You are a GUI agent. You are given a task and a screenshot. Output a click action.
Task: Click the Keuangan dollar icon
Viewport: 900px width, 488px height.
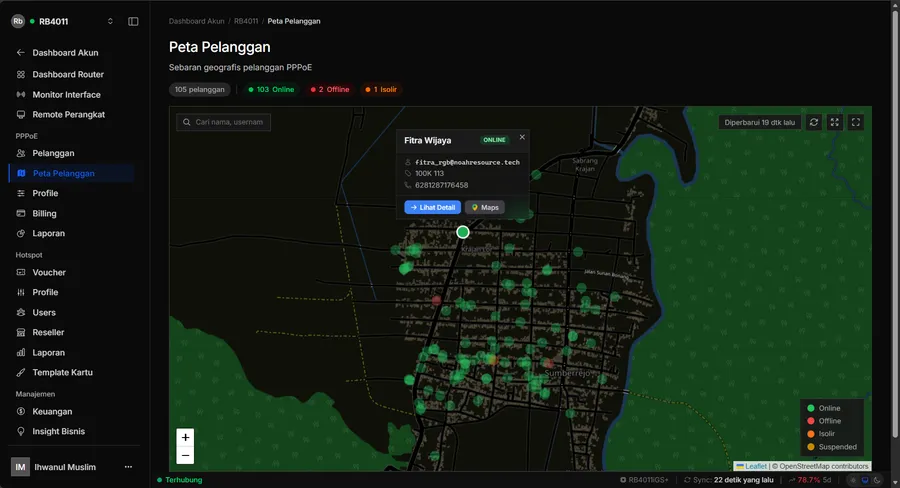pos(21,412)
